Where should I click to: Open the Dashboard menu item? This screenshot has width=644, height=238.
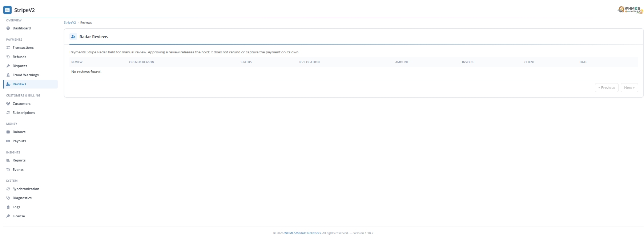coord(31,28)
